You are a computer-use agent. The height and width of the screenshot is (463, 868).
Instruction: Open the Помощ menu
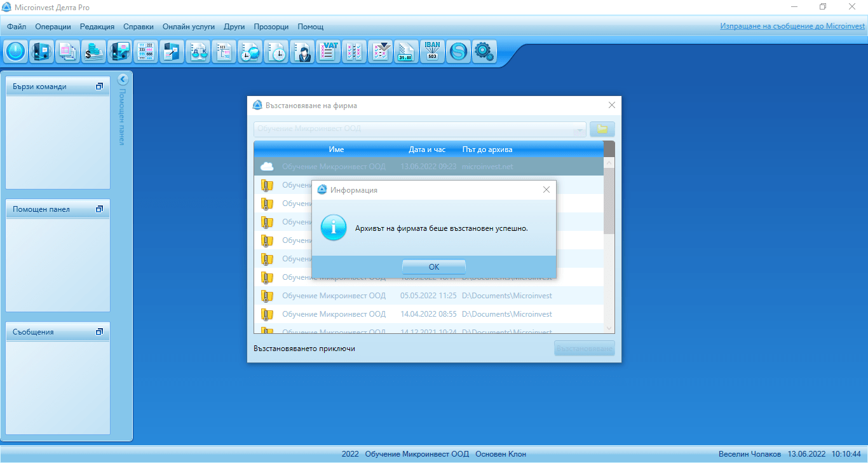click(311, 27)
